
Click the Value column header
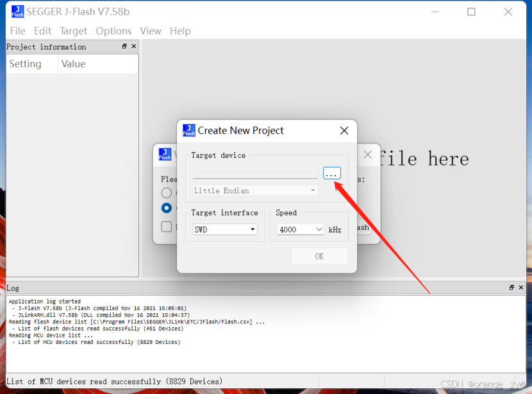click(x=99, y=64)
